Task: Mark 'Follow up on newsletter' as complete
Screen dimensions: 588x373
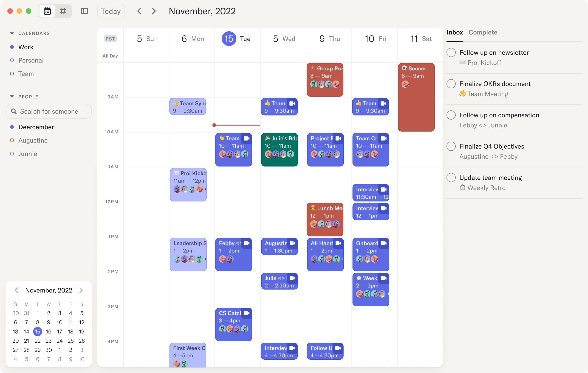Action: (x=451, y=52)
